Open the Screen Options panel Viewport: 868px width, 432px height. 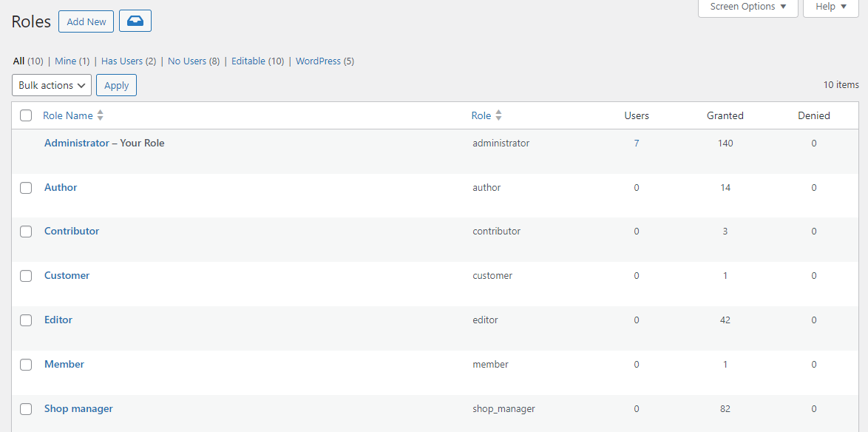click(747, 7)
